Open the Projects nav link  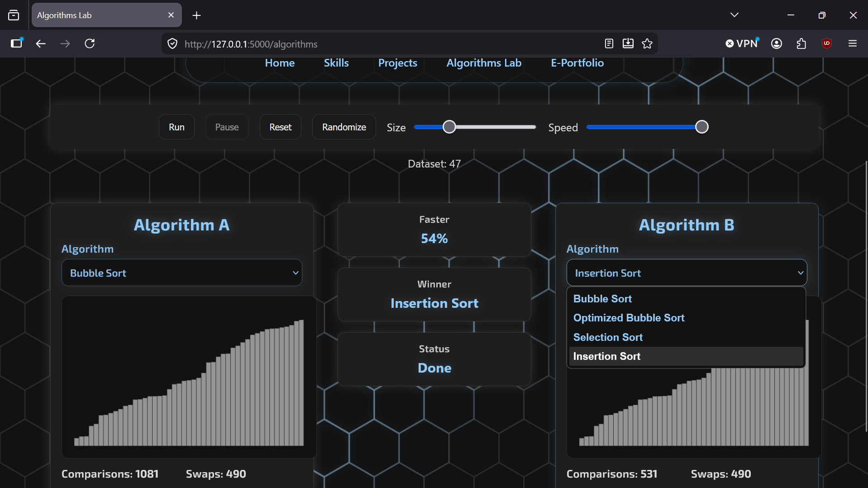pyautogui.click(x=398, y=63)
